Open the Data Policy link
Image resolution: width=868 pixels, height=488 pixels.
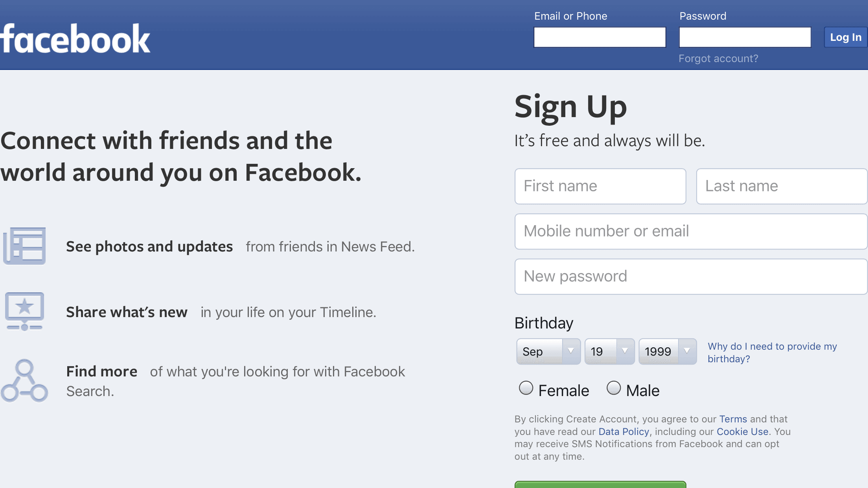623,432
